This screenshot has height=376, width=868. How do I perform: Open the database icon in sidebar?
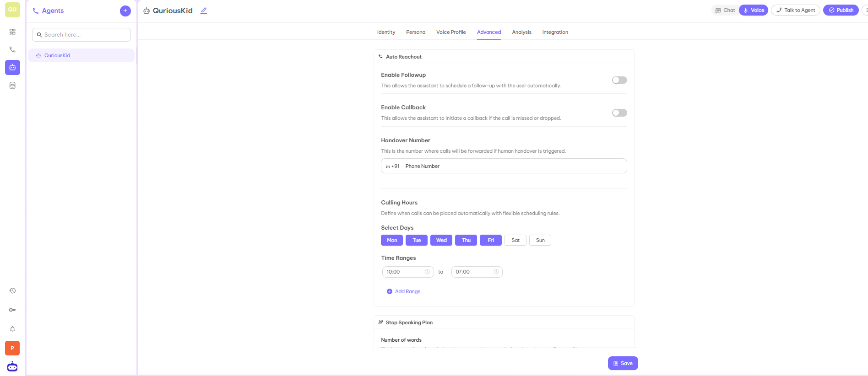tap(12, 86)
